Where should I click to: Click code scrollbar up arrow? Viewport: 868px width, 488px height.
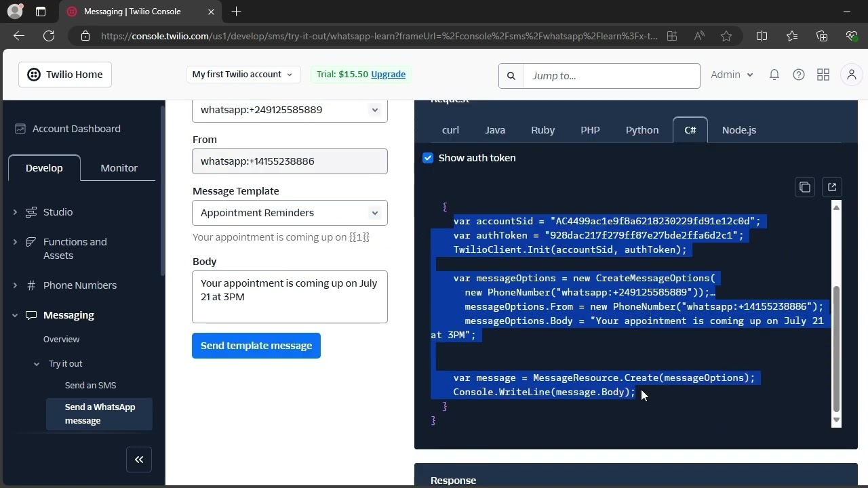coord(836,207)
